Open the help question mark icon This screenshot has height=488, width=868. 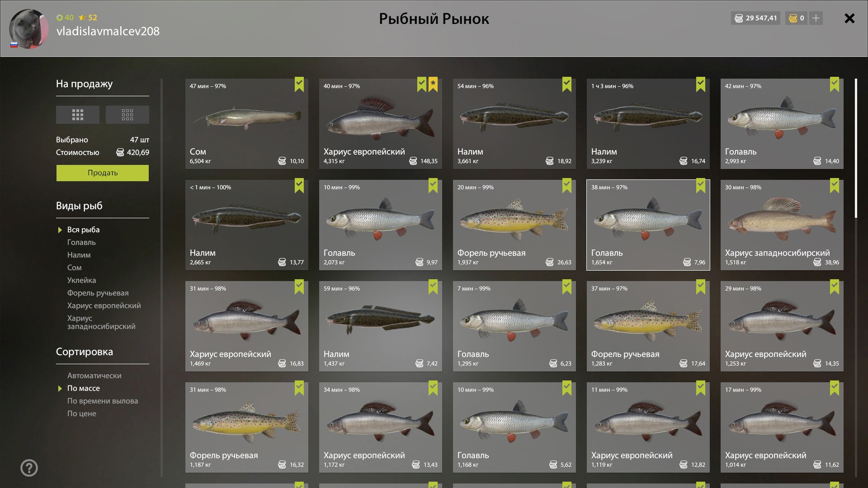click(29, 468)
